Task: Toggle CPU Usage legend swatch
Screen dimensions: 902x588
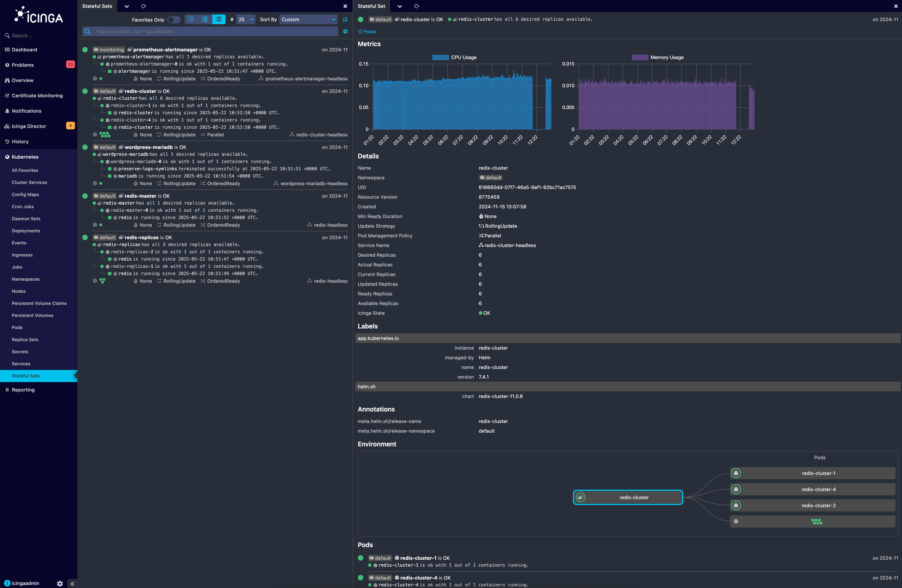Action: (x=440, y=58)
